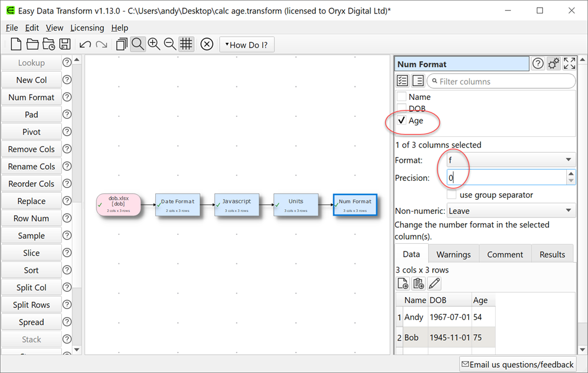Check the Name column checkbox
Image resolution: width=588 pixels, height=373 pixels.
[x=402, y=97]
